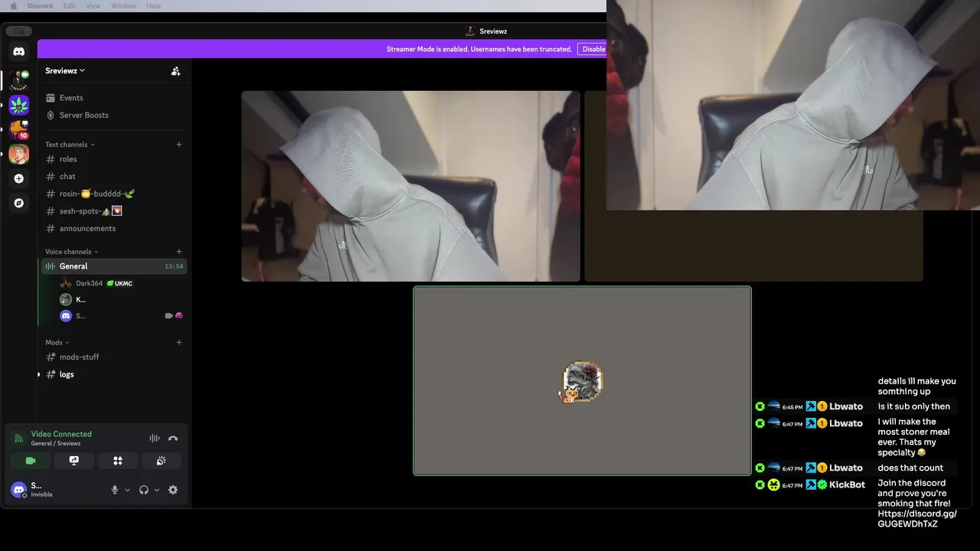Mute the microphone
This screenshot has width=980, height=551.
(x=115, y=490)
